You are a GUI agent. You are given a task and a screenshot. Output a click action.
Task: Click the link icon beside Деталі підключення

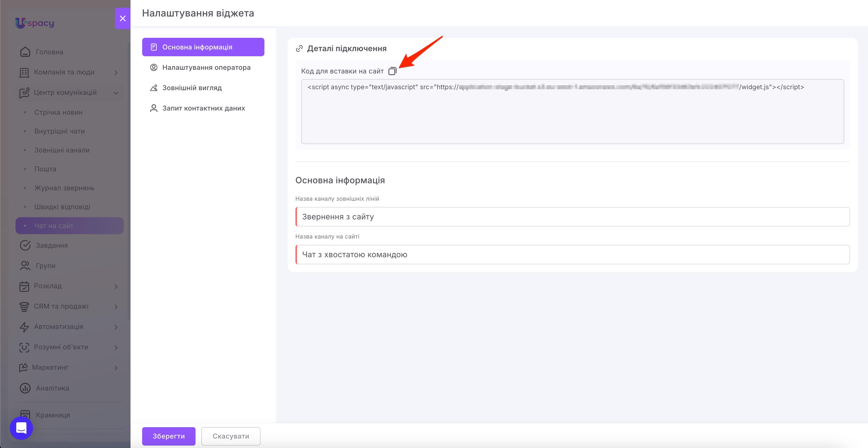coord(299,48)
